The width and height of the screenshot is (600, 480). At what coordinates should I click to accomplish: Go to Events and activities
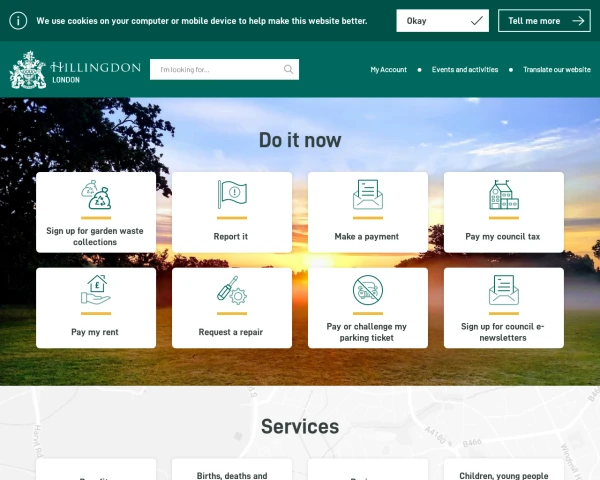(465, 70)
